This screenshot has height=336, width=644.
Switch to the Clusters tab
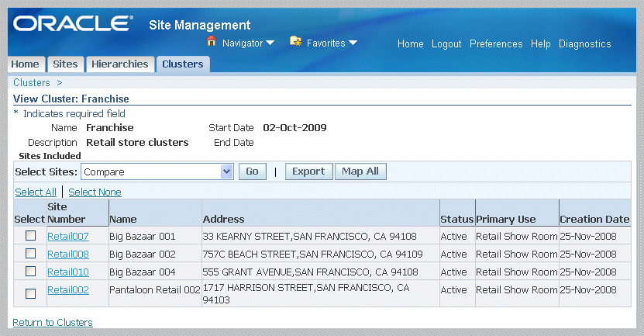coord(183,64)
